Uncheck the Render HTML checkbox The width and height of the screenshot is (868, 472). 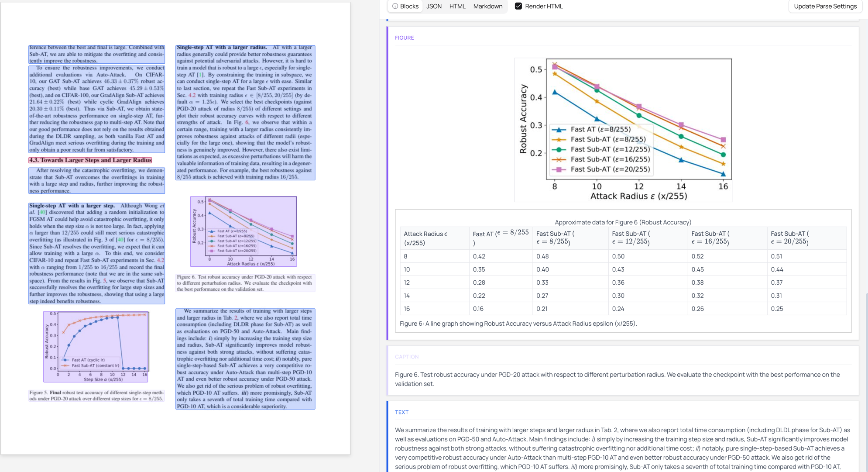point(518,6)
